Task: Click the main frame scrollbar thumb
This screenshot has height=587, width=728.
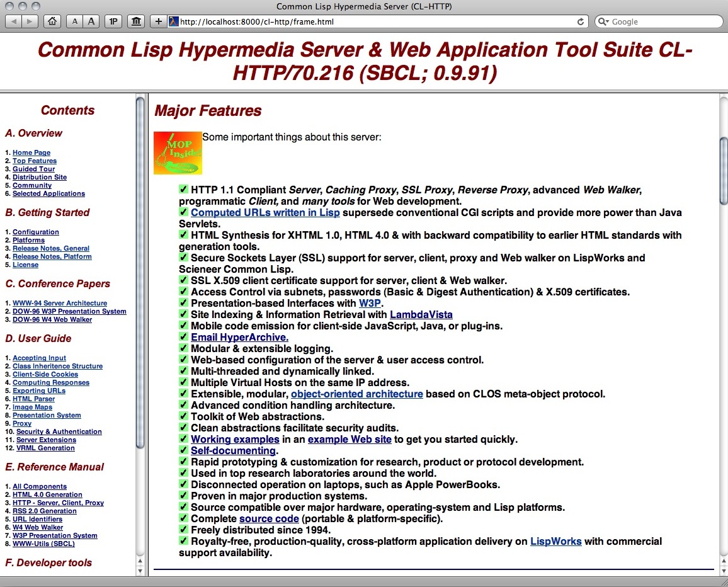Action: 724,171
